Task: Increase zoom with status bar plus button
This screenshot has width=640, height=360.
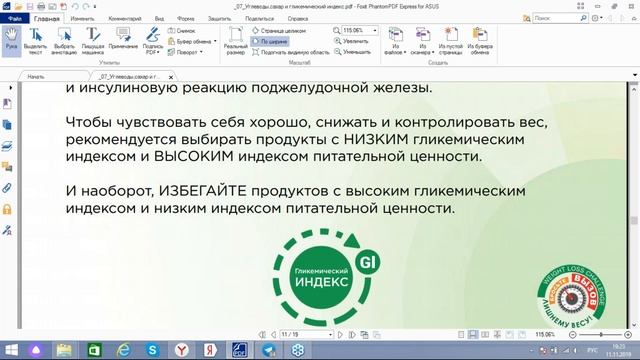Action: [x=628, y=335]
